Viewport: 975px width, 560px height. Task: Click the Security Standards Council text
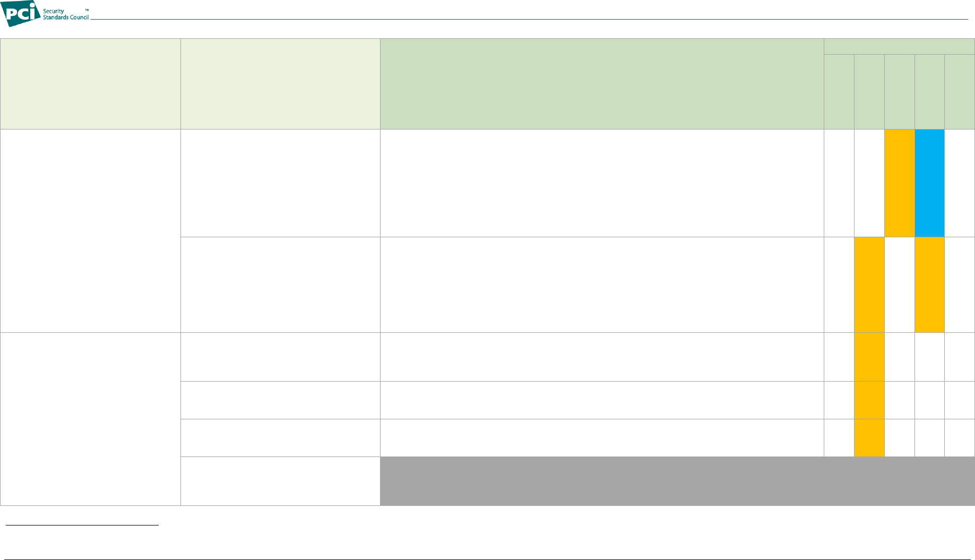click(x=65, y=14)
